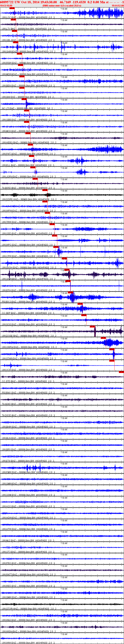Click the TA B05D BHZ station label
Image resolution: width=124 pixels, height=644 pixels.
[28, 188]
